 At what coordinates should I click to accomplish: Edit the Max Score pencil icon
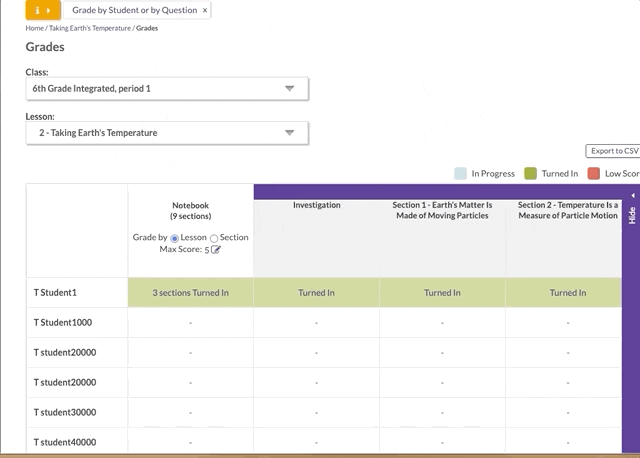216,250
